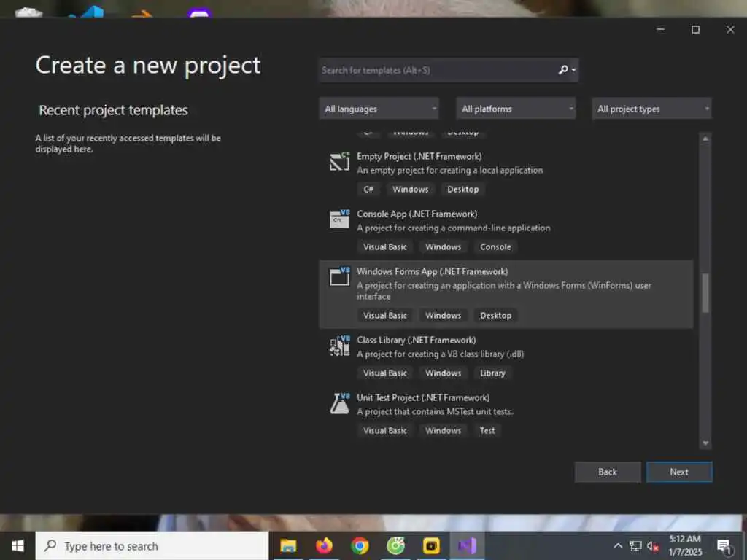The height and width of the screenshot is (560, 747).
Task: Click the Test tag under Unit Test Project
Action: tap(487, 430)
